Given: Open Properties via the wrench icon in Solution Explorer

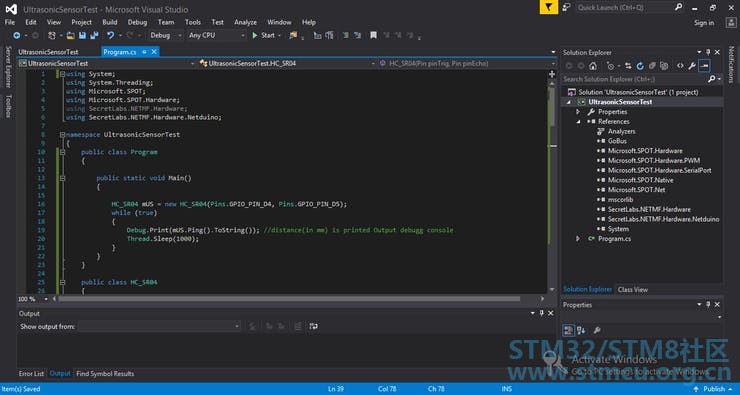Looking at the screenshot, I should [692, 66].
